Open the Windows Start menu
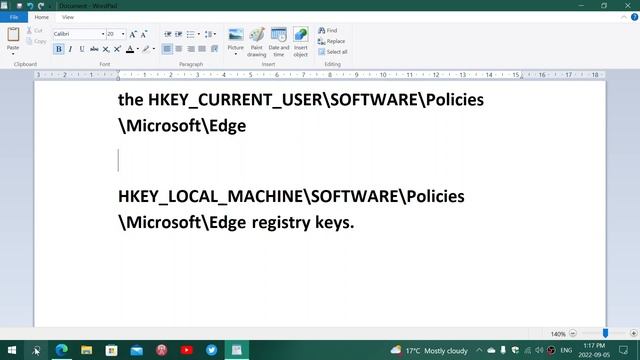The height and width of the screenshot is (360, 640). (12, 350)
